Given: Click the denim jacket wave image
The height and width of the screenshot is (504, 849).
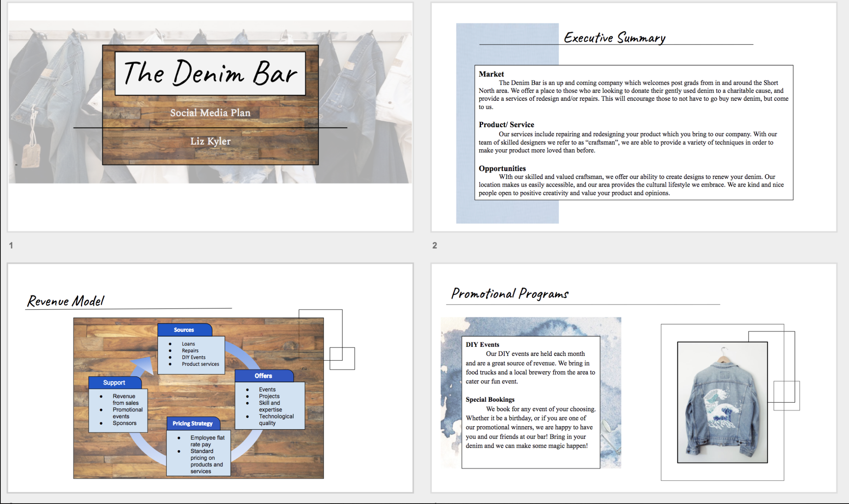Looking at the screenshot, I should (722, 402).
